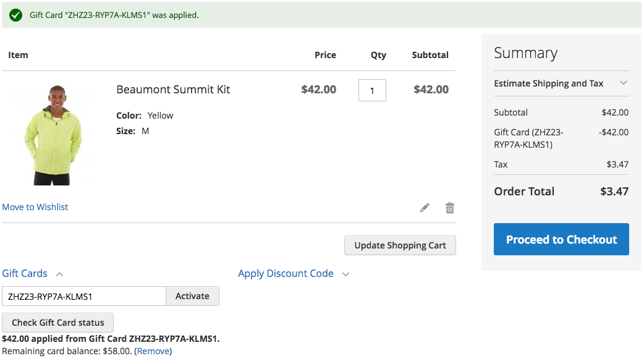The width and height of the screenshot is (644, 361).
Task: Click the green success checkmark icon
Action: (15, 15)
